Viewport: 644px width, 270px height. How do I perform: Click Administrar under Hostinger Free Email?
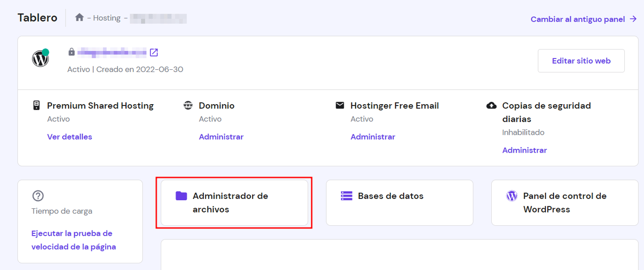click(x=373, y=137)
